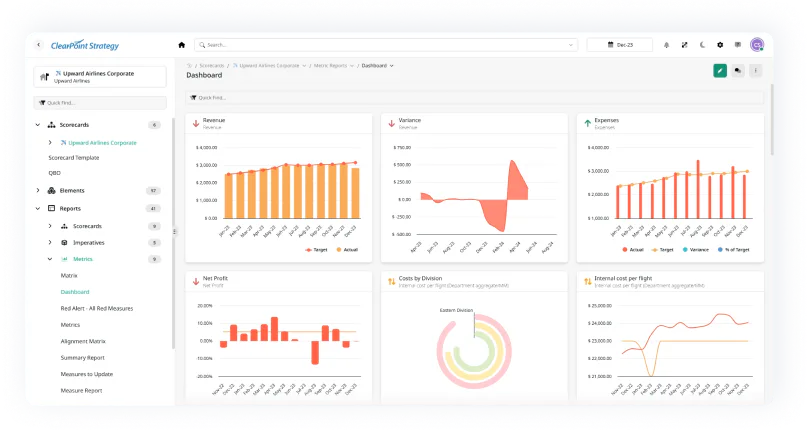Open the discussion comments button beside edit

tap(738, 71)
